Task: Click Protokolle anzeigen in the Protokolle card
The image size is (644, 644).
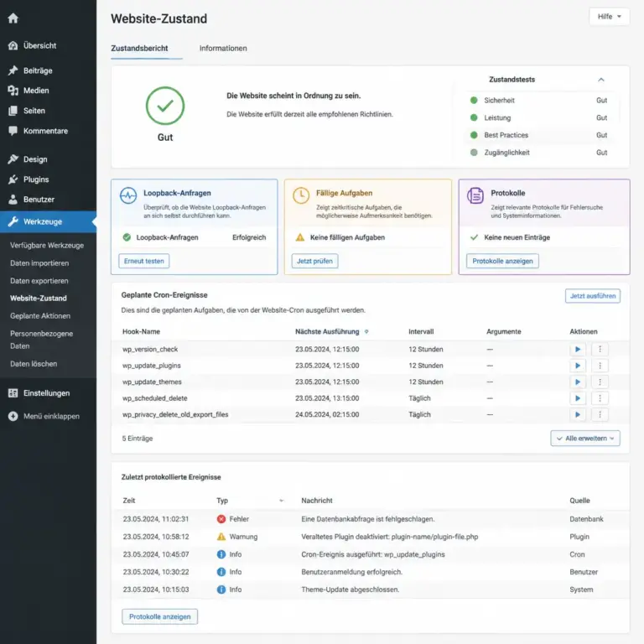Action: point(502,261)
